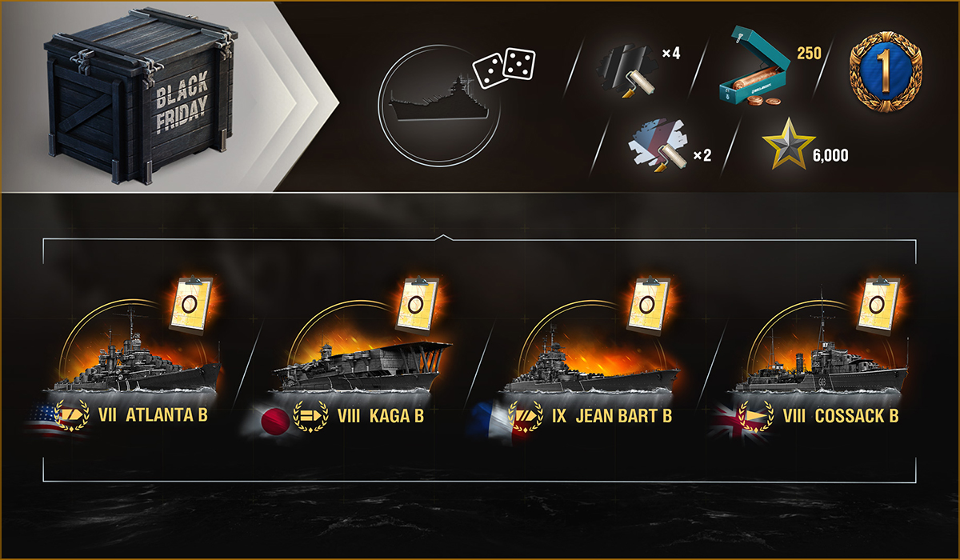960x560 pixels.
Task: Select the blue number 1 medal badge
Action: coord(886,71)
